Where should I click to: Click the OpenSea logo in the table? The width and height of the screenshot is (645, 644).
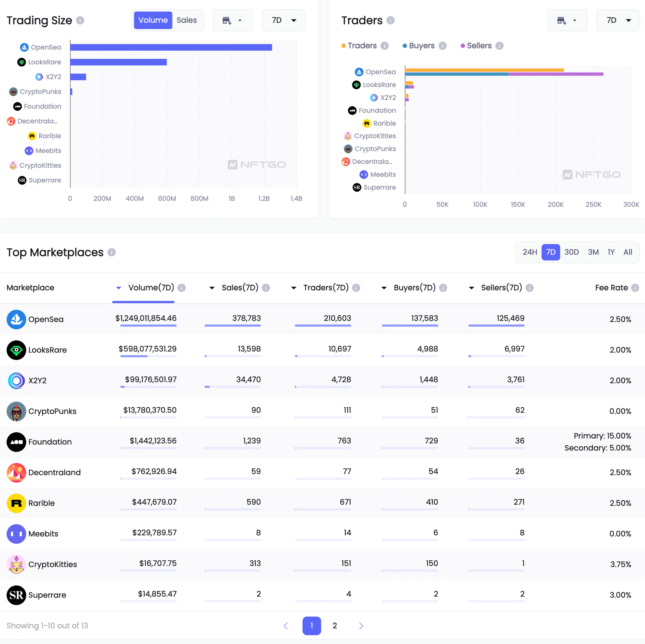16,320
